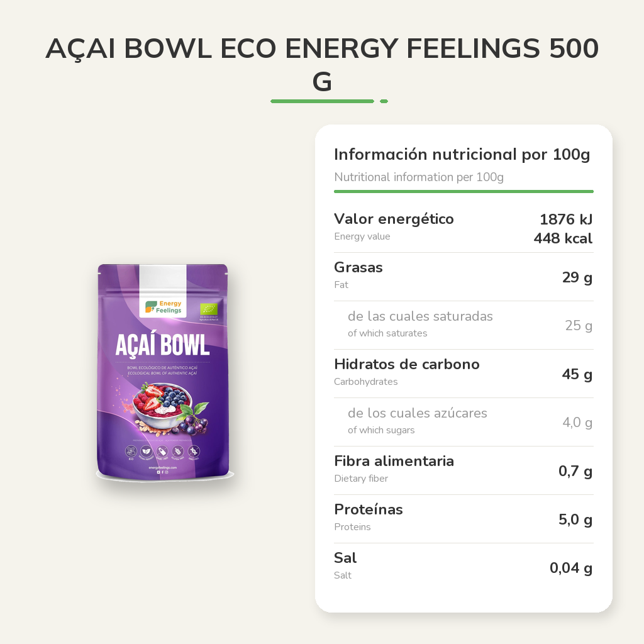Click the BIO icon on the package

131,451
